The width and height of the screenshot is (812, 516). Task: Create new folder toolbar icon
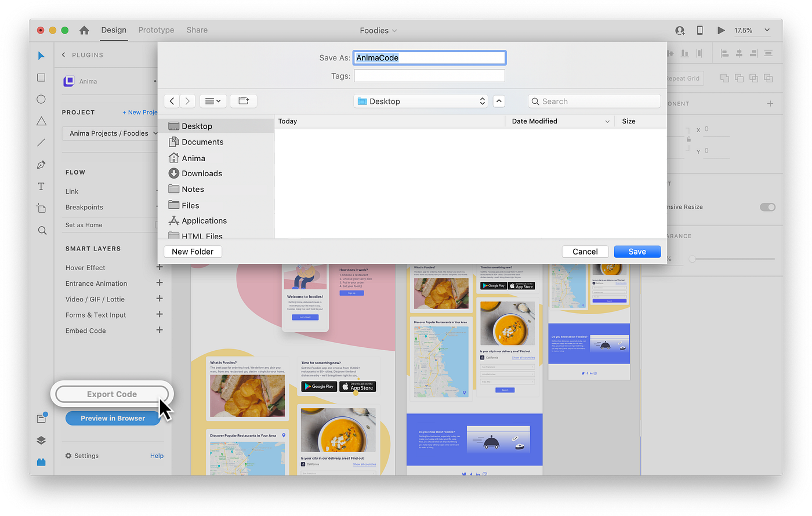point(244,101)
